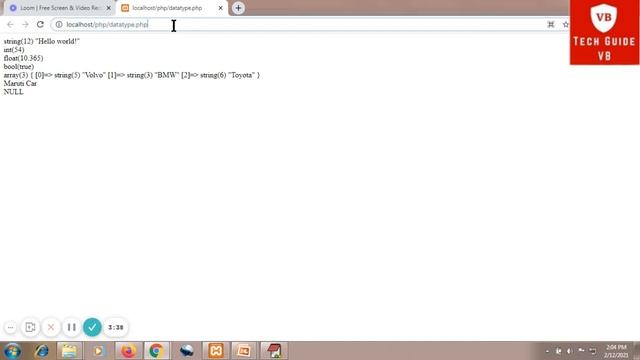Open the red house app on taskbar
The image size is (640, 360).
pos(274,351)
